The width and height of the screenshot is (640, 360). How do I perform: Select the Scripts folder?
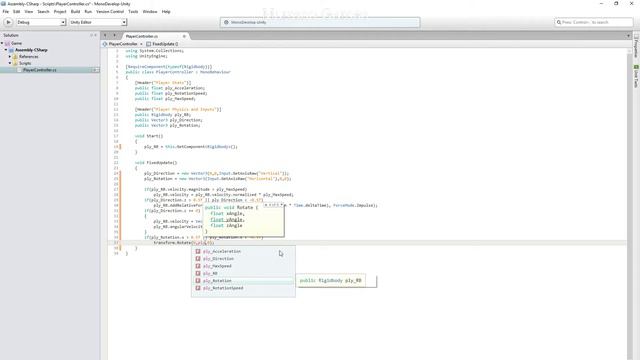[x=25, y=63]
